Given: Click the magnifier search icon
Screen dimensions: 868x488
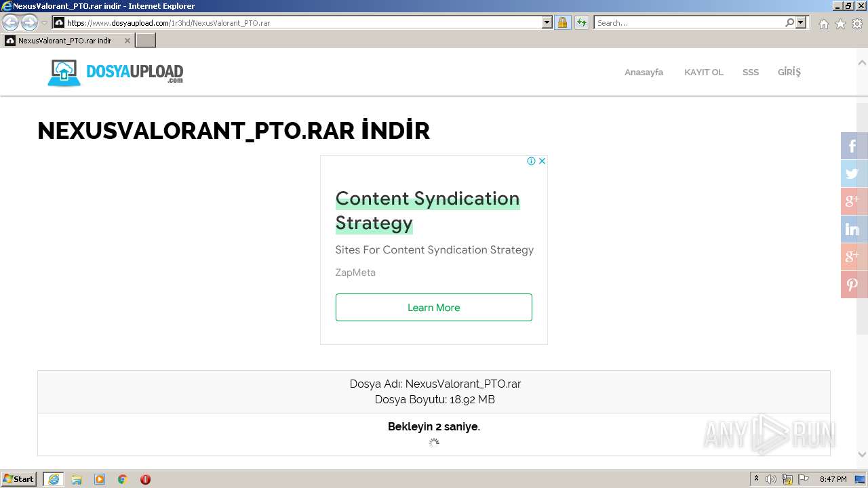Looking at the screenshot, I should (x=789, y=22).
